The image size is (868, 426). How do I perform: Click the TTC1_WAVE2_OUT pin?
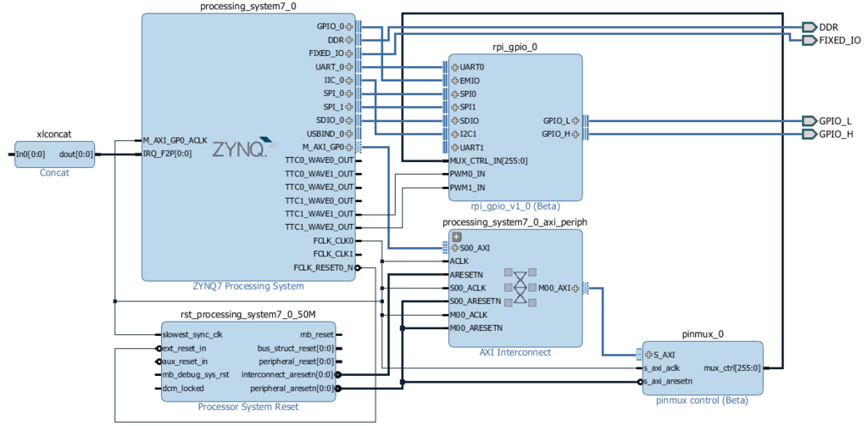click(319, 227)
